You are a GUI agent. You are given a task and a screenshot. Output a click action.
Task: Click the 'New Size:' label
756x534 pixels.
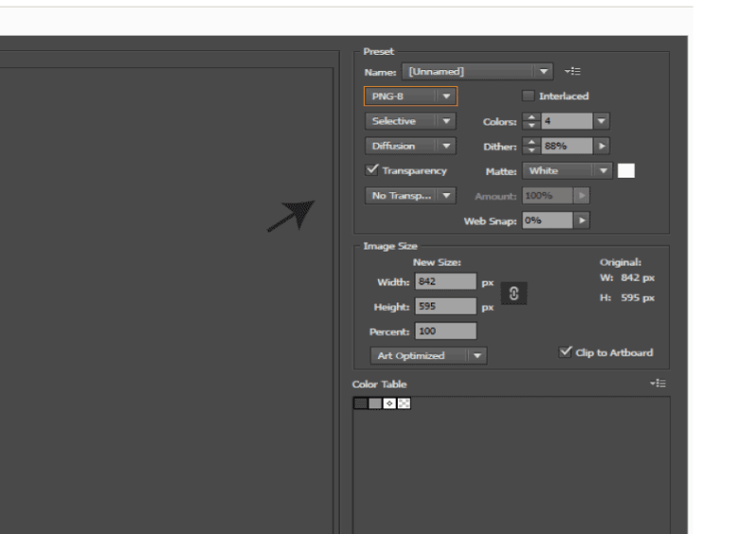click(x=437, y=263)
